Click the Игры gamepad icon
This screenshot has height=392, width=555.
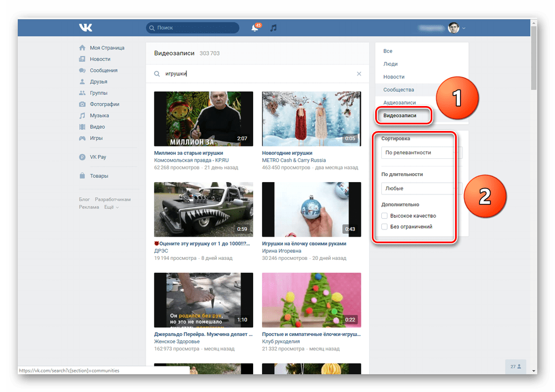click(82, 138)
